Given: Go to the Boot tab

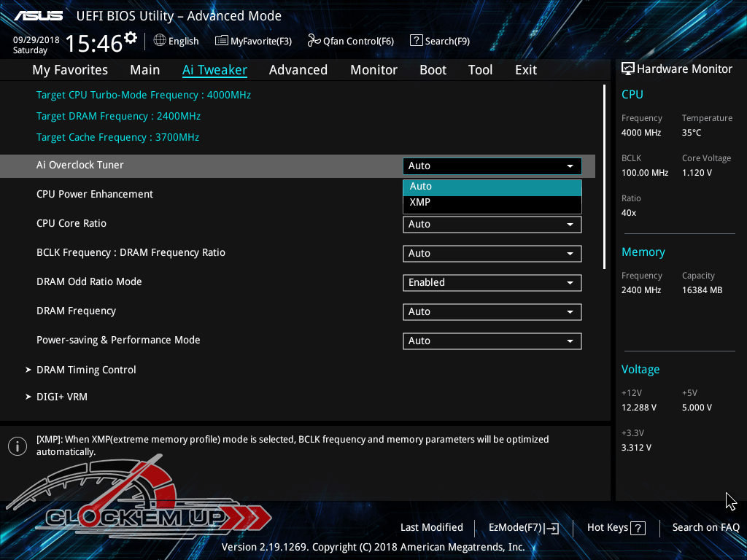Looking at the screenshot, I should 433,70.
